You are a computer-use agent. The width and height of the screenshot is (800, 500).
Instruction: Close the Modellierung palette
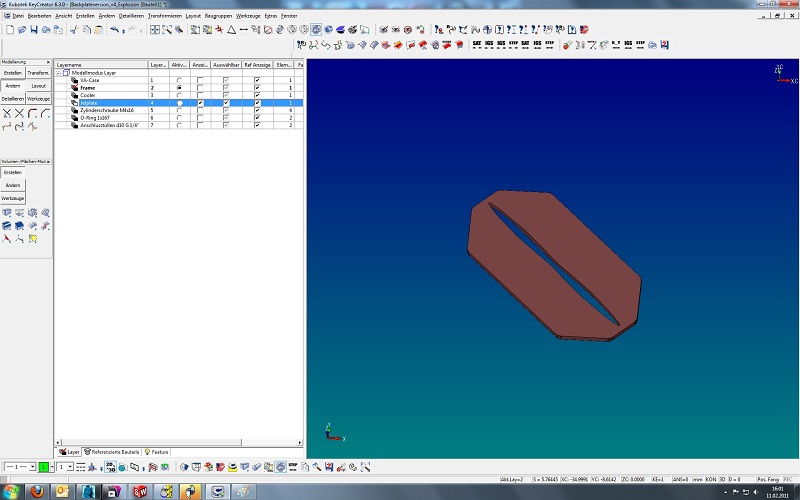(x=48, y=62)
